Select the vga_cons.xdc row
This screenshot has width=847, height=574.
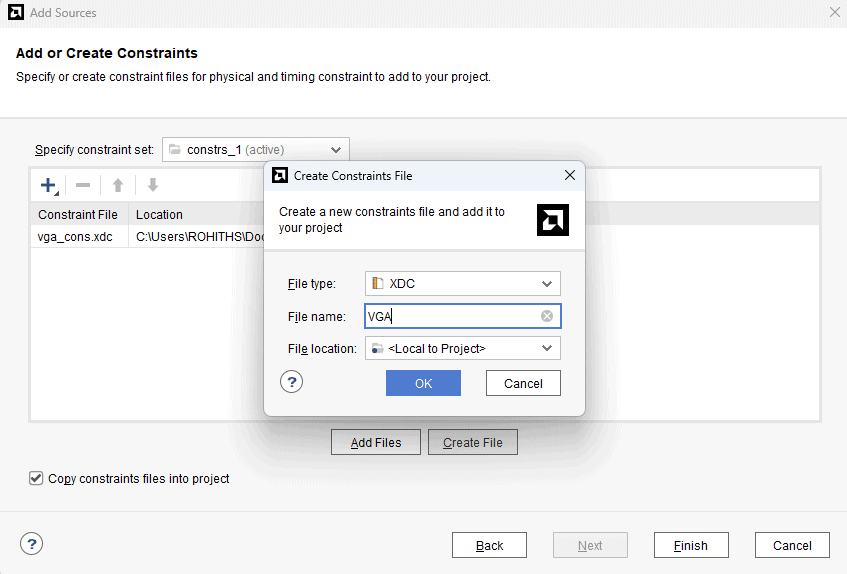point(76,237)
